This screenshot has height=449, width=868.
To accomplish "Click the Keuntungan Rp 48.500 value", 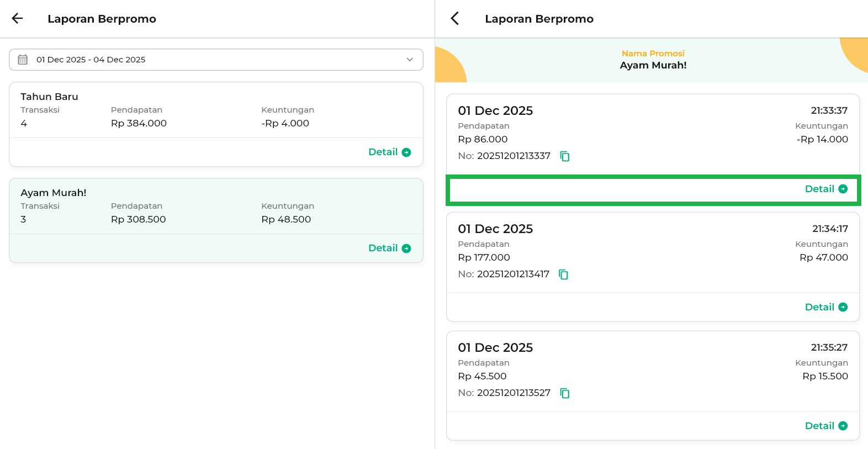I will [x=286, y=220].
